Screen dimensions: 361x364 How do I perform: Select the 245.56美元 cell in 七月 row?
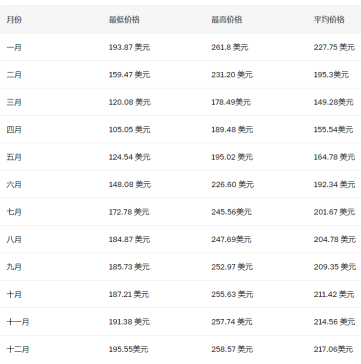231,212
